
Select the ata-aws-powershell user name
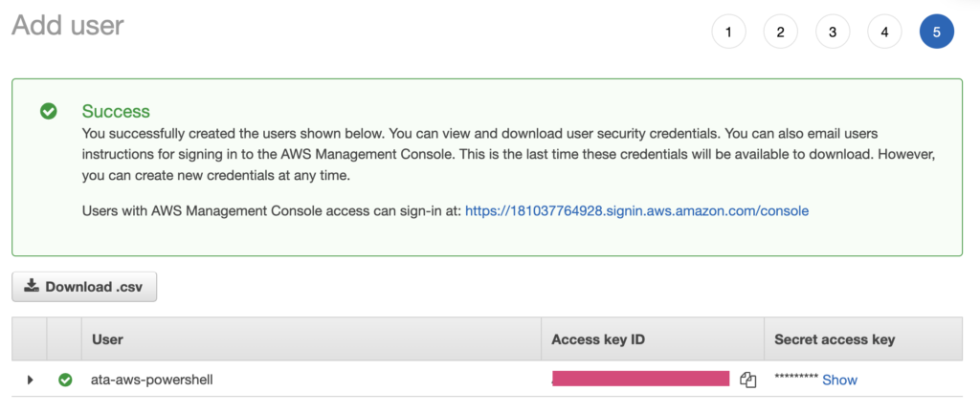click(151, 380)
